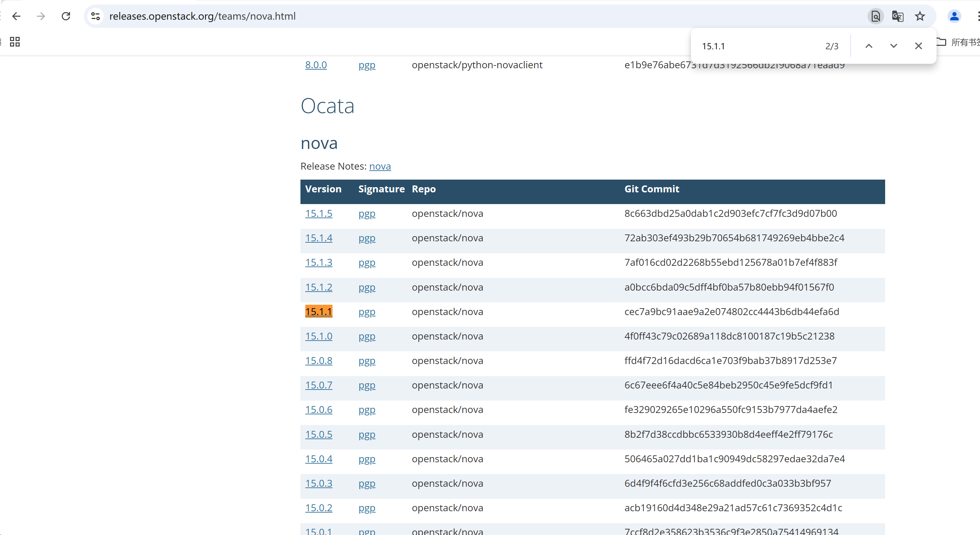Open pgp signature for version 8.0.0
Screen dimensions: 980x535
click(367, 65)
